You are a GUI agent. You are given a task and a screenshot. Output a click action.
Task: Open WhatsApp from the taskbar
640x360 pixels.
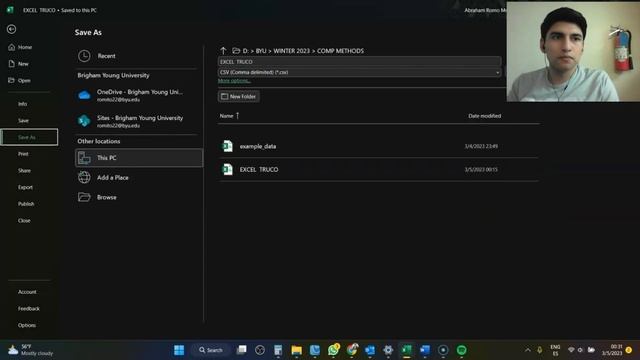(333, 350)
